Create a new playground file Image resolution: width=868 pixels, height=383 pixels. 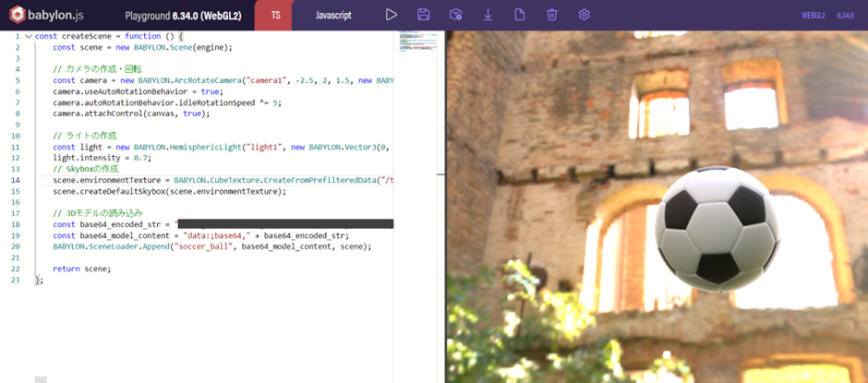pos(520,15)
